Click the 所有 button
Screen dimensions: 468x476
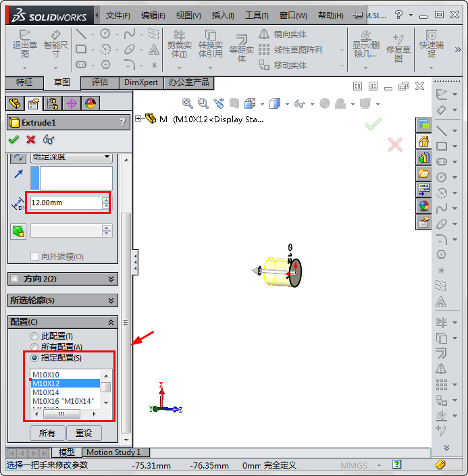coord(47,433)
